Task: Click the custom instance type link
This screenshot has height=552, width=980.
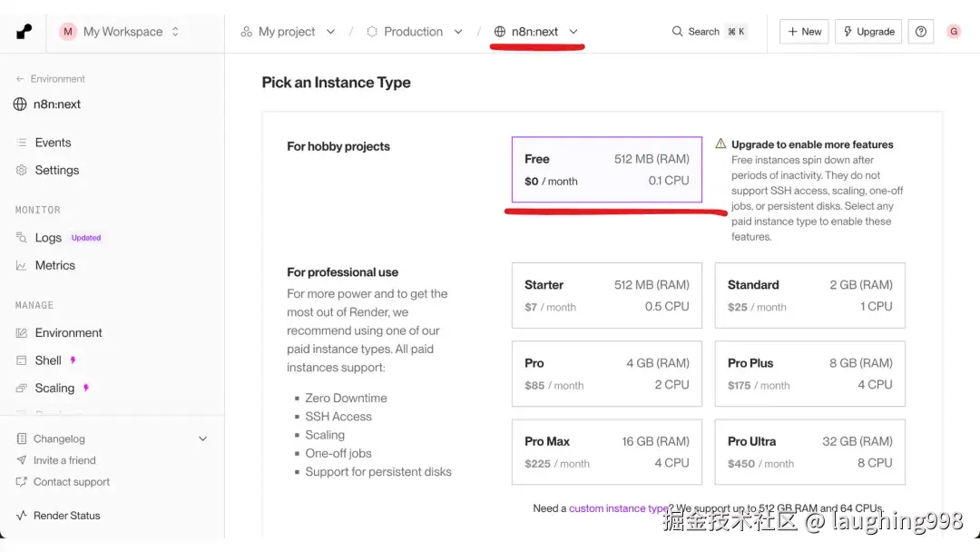Action: [619, 508]
